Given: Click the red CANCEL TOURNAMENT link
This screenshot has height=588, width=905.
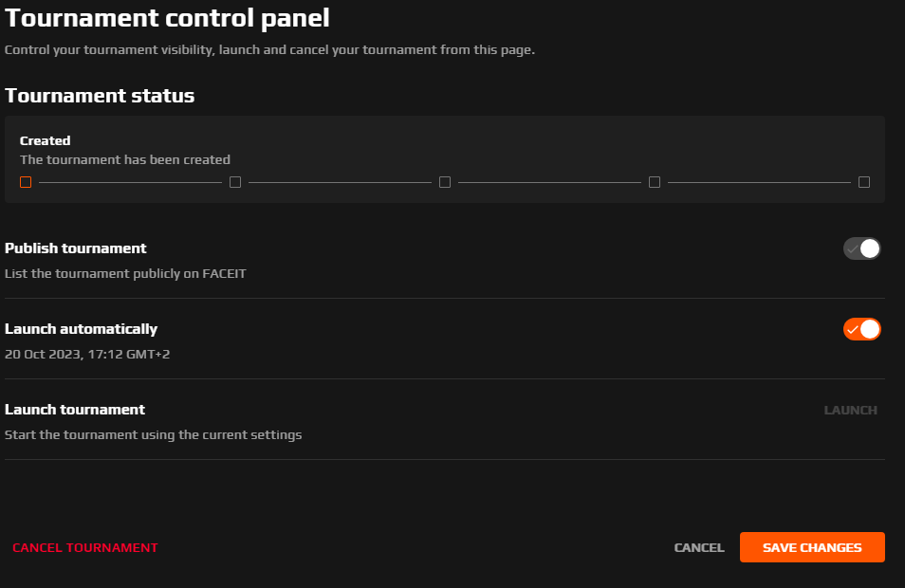Looking at the screenshot, I should tap(85, 547).
